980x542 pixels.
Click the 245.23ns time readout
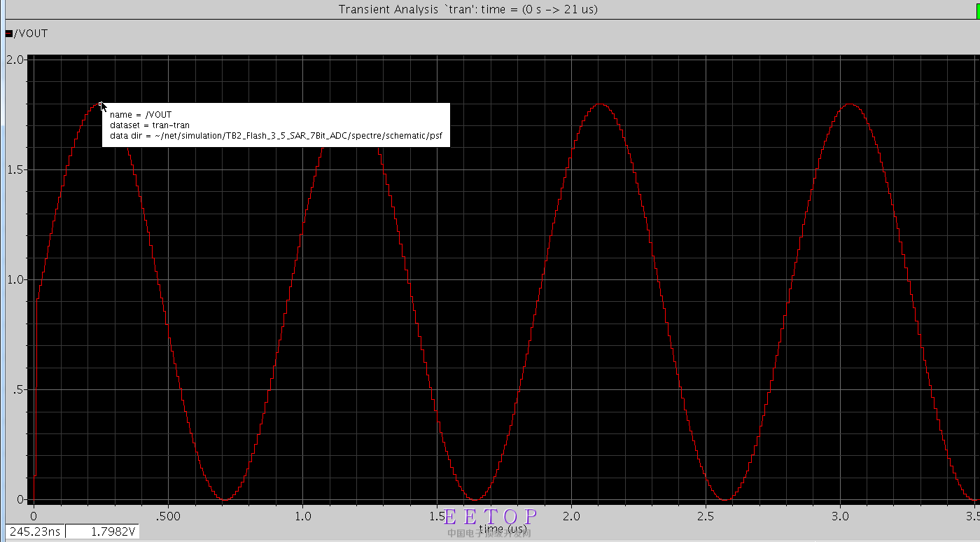35,531
